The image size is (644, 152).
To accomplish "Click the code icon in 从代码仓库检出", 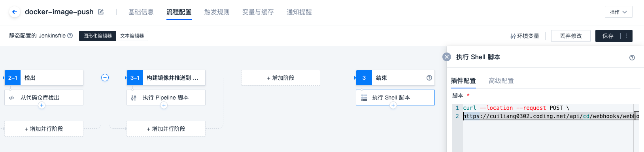I will [11, 98].
